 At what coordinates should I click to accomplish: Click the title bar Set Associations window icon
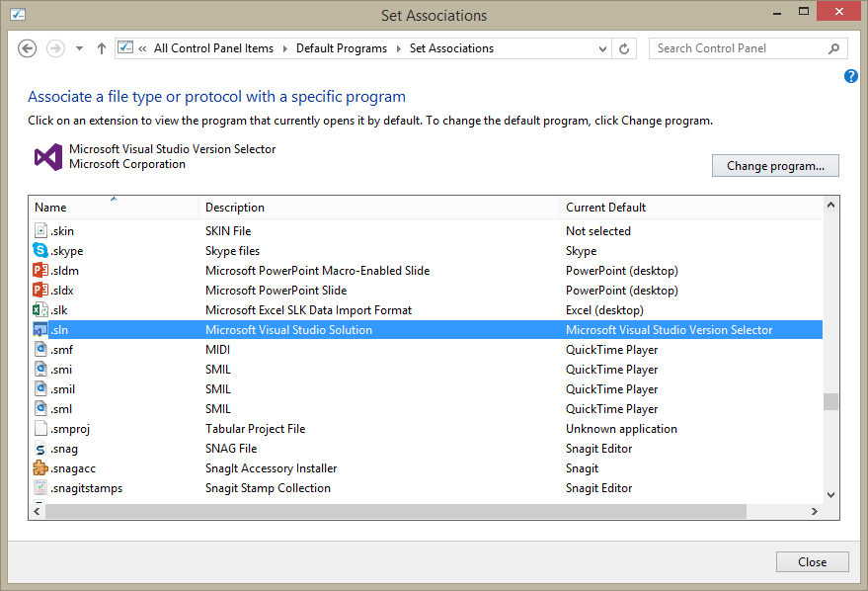(18, 15)
